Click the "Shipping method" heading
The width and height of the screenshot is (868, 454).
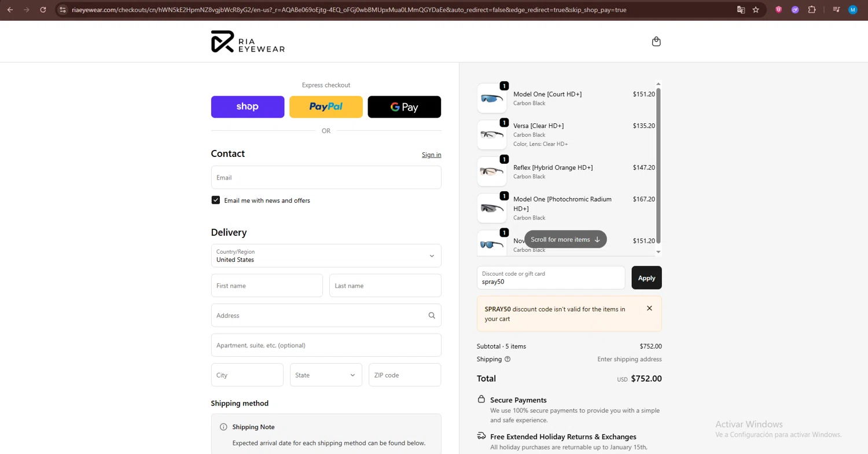(x=240, y=403)
